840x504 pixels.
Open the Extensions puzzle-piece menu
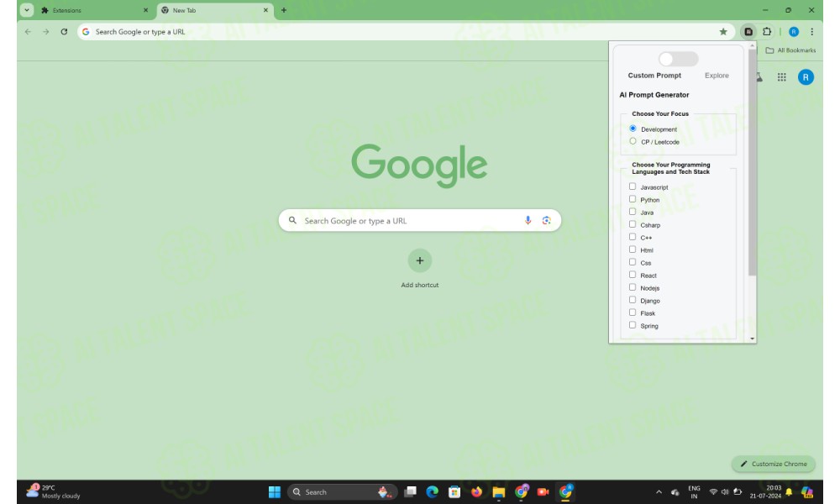click(x=767, y=32)
